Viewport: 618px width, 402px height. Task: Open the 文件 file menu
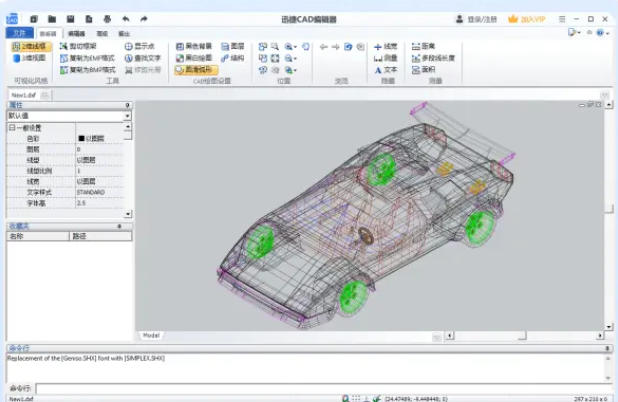(x=19, y=33)
